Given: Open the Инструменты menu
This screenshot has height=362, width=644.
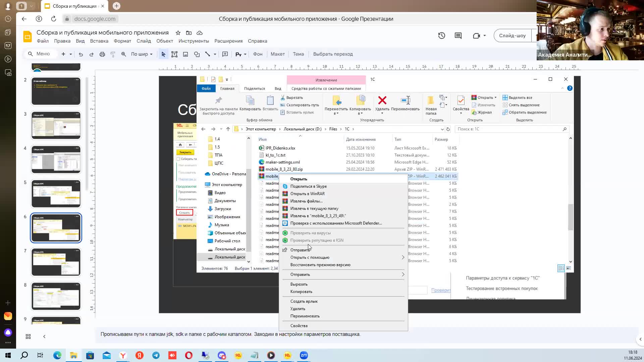Looking at the screenshot, I should pos(194,41).
